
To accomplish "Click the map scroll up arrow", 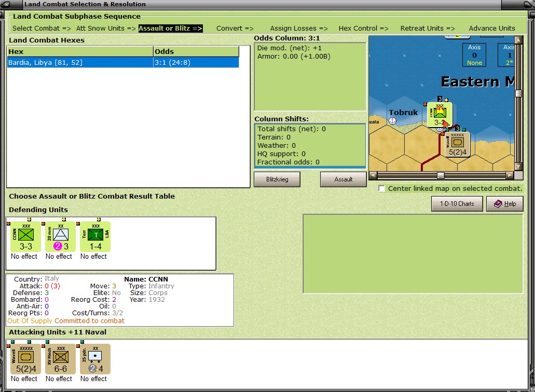I will [x=518, y=39].
